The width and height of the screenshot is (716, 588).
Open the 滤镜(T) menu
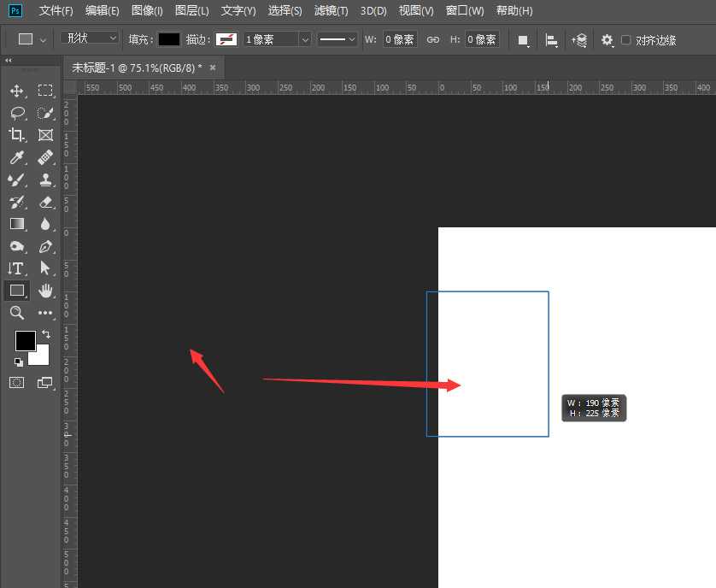point(331,11)
